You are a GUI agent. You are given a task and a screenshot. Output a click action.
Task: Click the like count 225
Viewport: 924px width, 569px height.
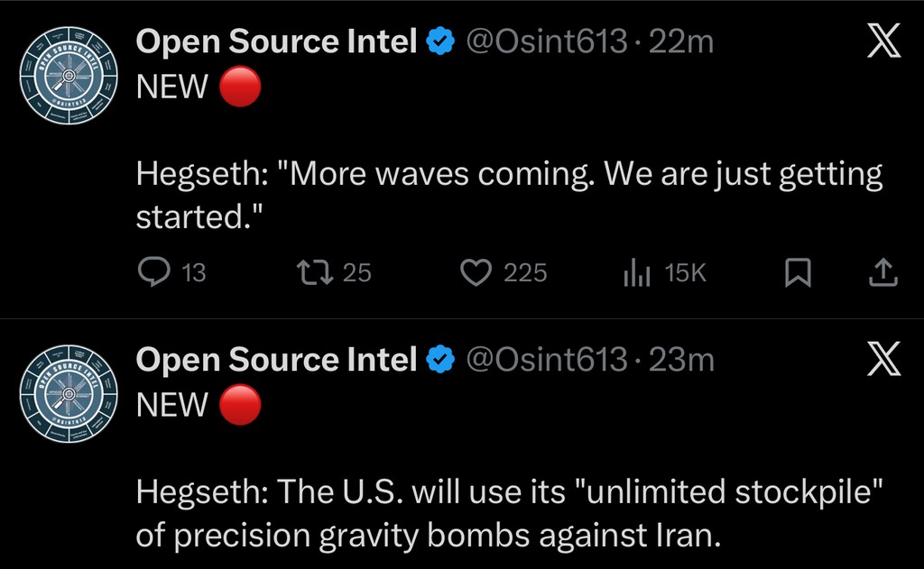525,272
